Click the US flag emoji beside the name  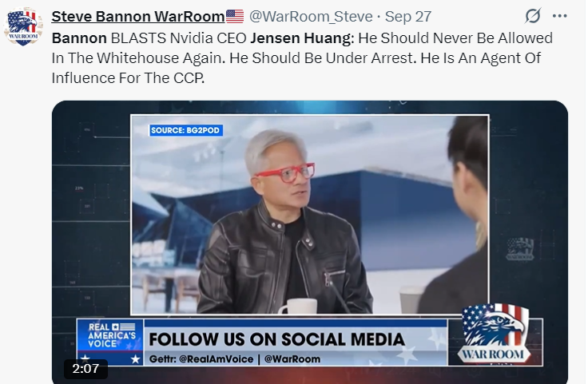click(x=235, y=17)
